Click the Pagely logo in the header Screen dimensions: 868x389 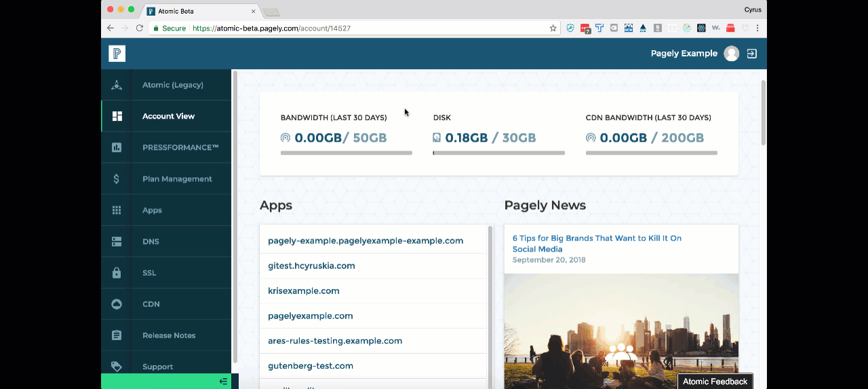[x=117, y=54]
